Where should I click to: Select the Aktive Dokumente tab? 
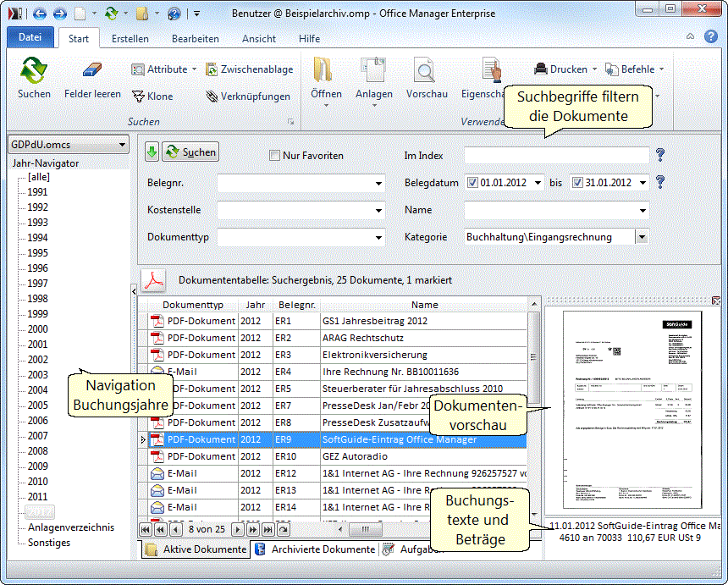[x=196, y=549]
